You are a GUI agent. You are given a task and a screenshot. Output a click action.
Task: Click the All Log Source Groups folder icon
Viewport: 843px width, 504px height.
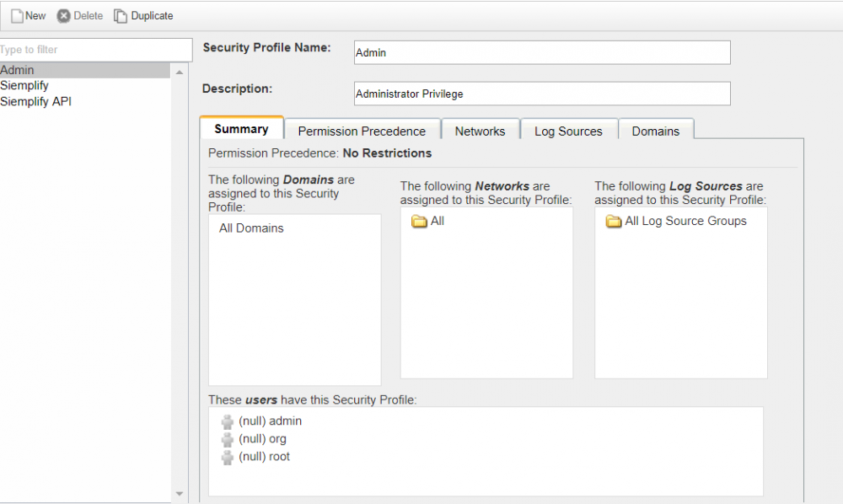[x=613, y=221]
